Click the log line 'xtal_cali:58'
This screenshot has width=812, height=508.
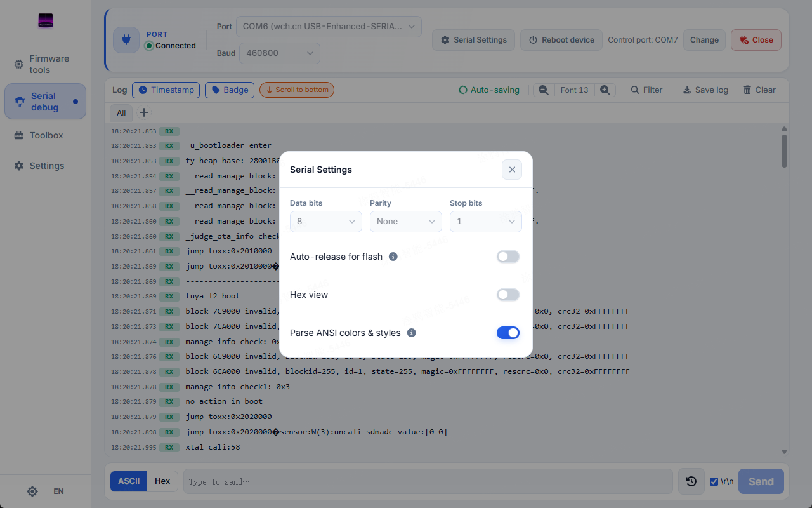click(x=213, y=447)
